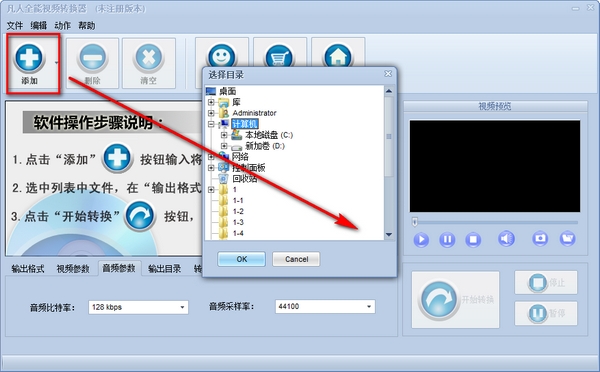Open the 音频采样率 44100 dropdown
The width and height of the screenshot is (600, 372).
click(x=325, y=306)
